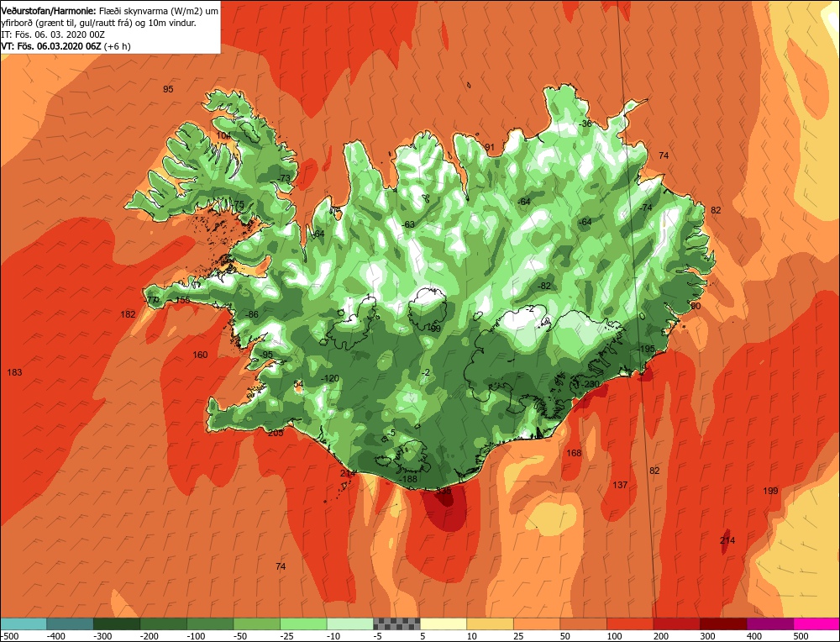Image resolution: width=840 pixels, height=642 pixels.
Task: Click the green -200 to -100 legend swatch
Action: (x=164, y=624)
